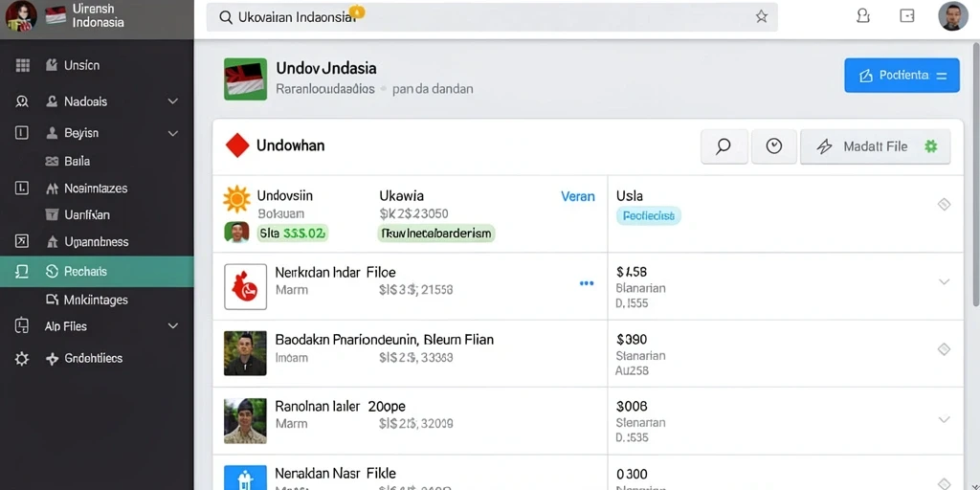Image resolution: width=980 pixels, height=490 pixels.
Task: Click the gear icon beside Gndehtiiecs
Action: point(22,359)
